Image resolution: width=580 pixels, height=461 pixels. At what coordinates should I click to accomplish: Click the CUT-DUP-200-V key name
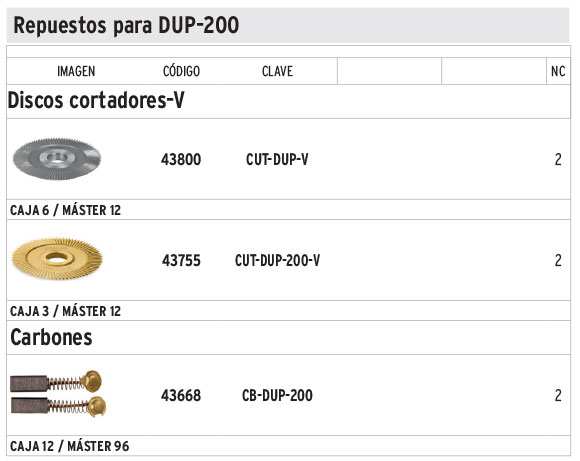[x=277, y=260]
